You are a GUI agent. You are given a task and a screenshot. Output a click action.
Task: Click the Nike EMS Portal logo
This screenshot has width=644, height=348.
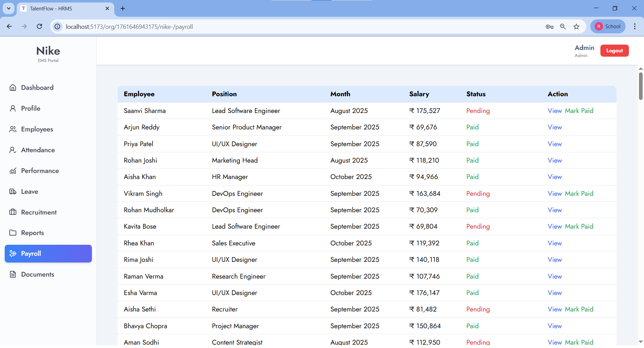(48, 54)
